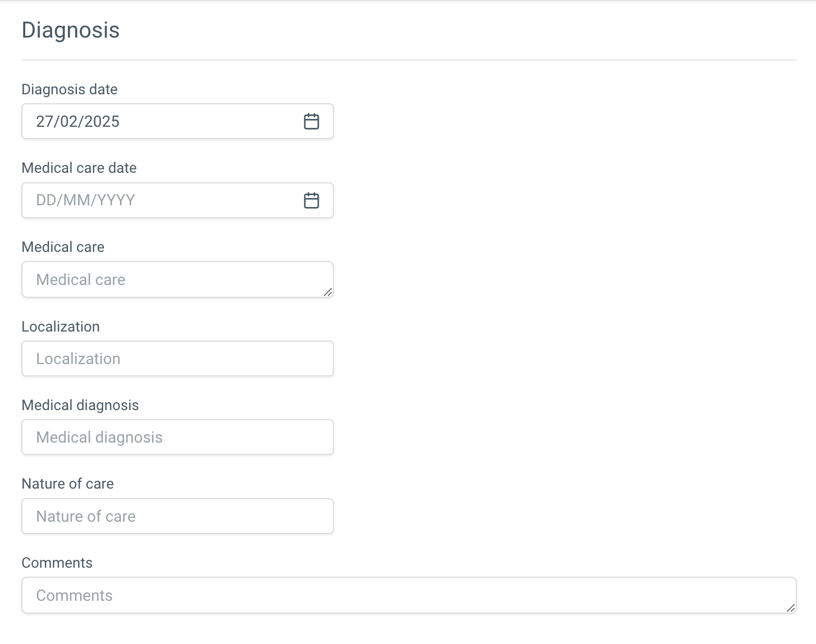Click the "Localization" field label
The width and height of the screenshot is (816, 644).
pyautogui.click(x=61, y=326)
